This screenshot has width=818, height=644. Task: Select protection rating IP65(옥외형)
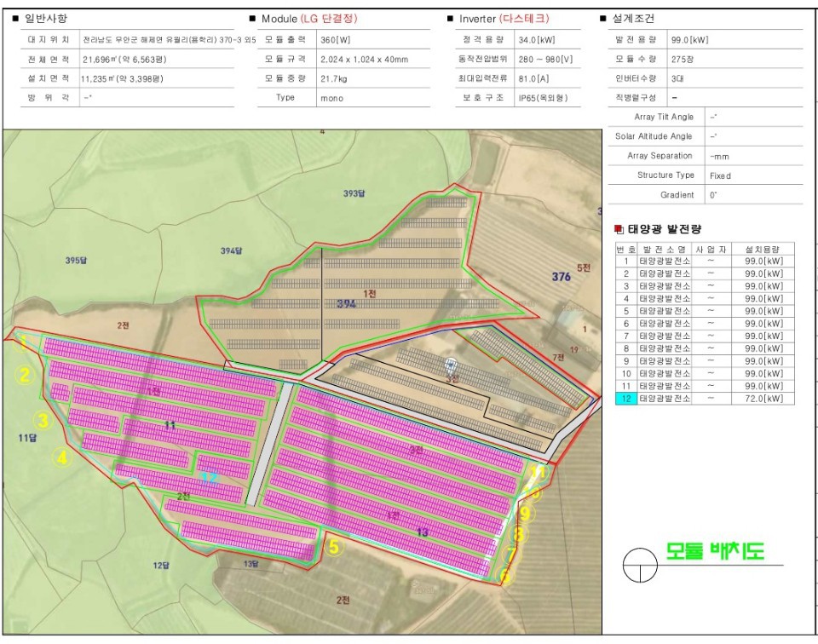click(x=543, y=98)
